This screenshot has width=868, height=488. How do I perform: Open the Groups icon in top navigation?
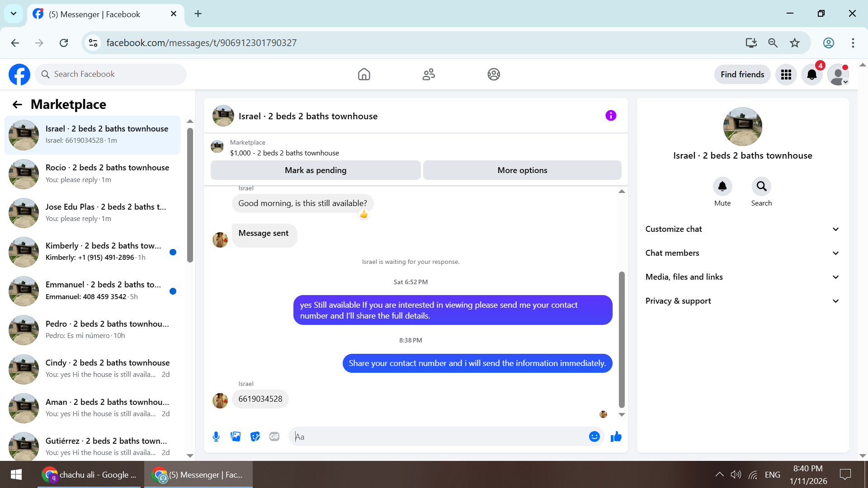tap(494, 74)
